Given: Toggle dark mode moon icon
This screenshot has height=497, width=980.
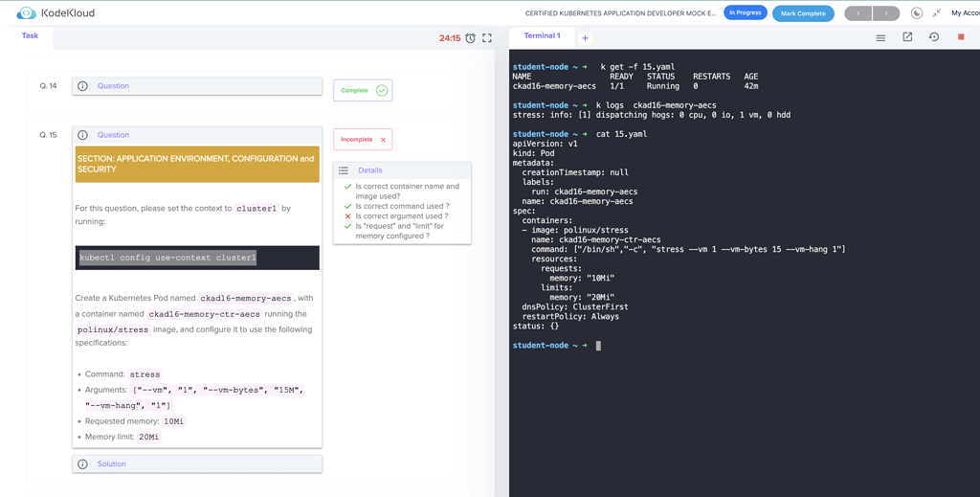Looking at the screenshot, I should [x=917, y=13].
